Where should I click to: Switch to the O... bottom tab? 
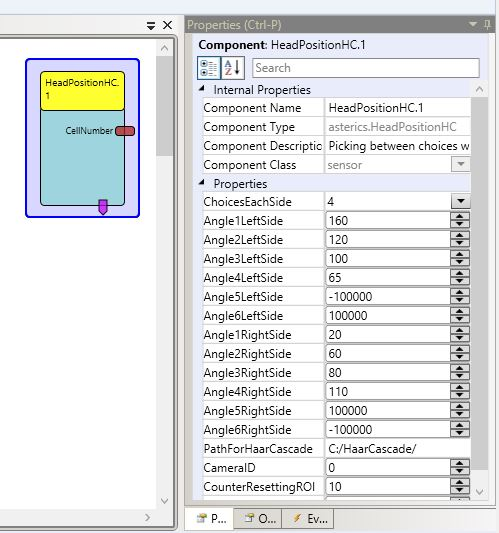point(258,518)
